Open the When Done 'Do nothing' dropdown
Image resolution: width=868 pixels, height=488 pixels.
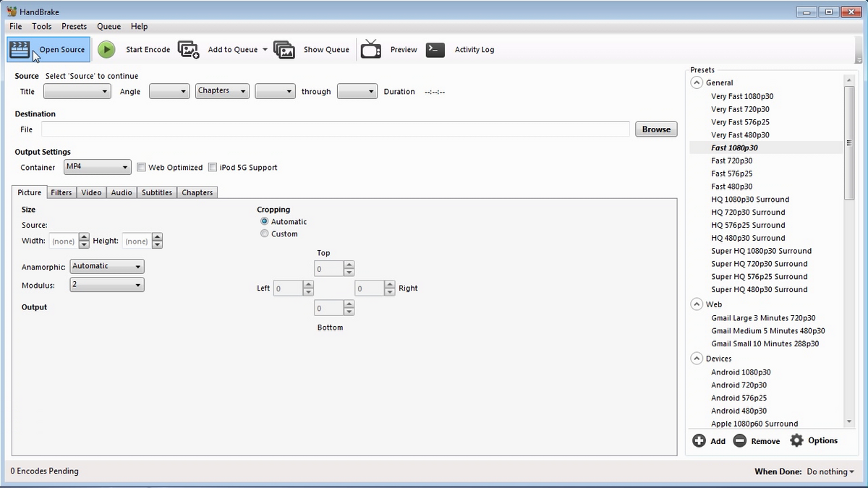tap(830, 471)
